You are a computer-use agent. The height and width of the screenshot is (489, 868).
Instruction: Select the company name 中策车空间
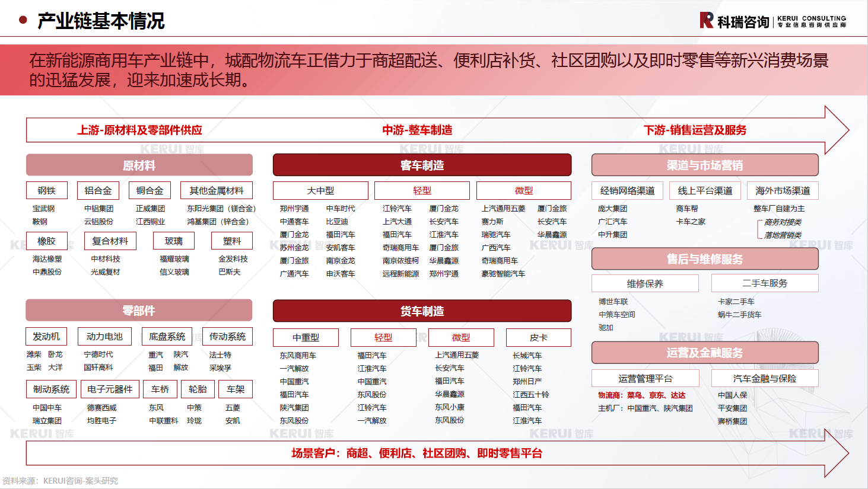coord(617,315)
